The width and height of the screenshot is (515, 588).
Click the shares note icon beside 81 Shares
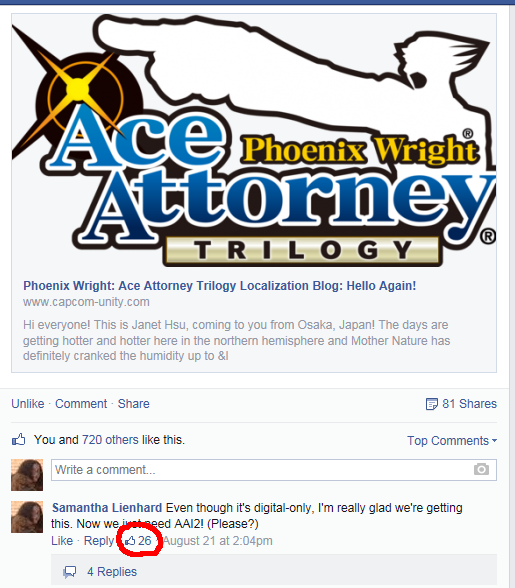[x=431, y=404]
